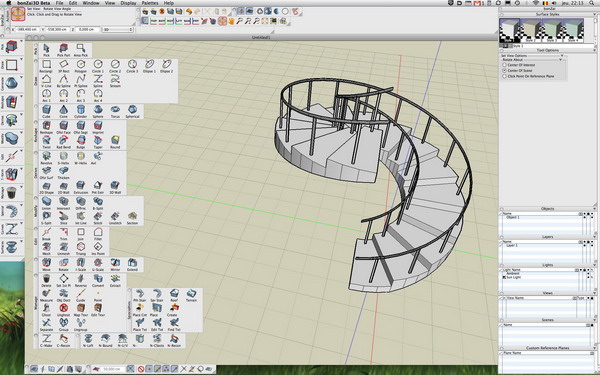Select the Mirror tool

(x=115, y=264)
